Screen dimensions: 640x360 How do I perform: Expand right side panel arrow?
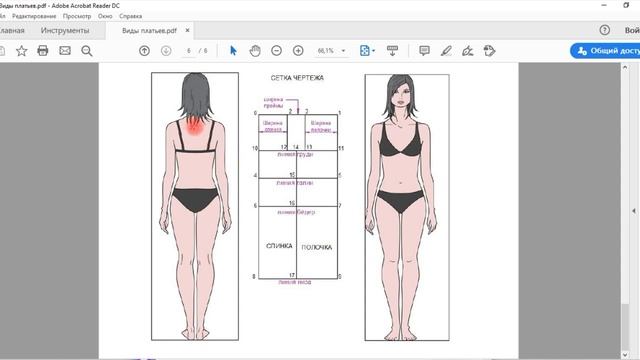pos(634,211)
